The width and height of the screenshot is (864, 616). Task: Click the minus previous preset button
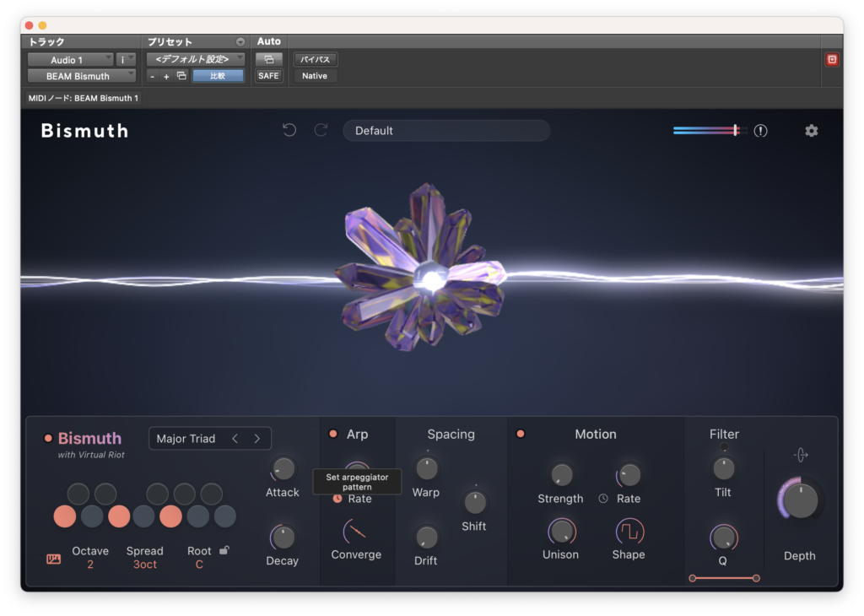[x=152, y=77]
